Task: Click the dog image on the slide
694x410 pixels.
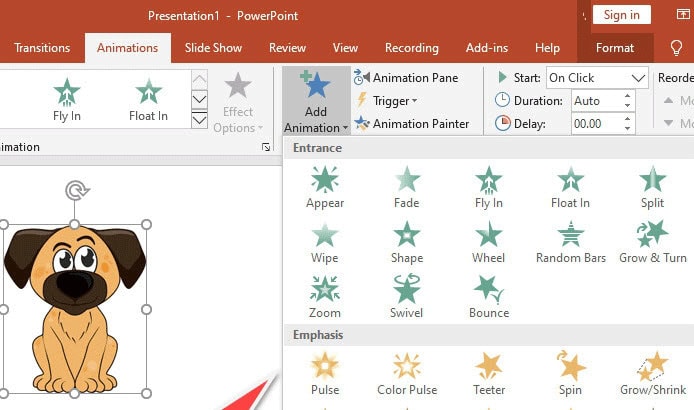Action: click(74, 309)
